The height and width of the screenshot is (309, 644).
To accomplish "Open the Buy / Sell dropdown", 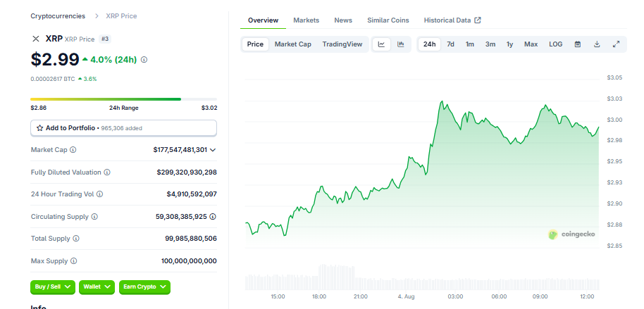I will [x=53, y=287].
